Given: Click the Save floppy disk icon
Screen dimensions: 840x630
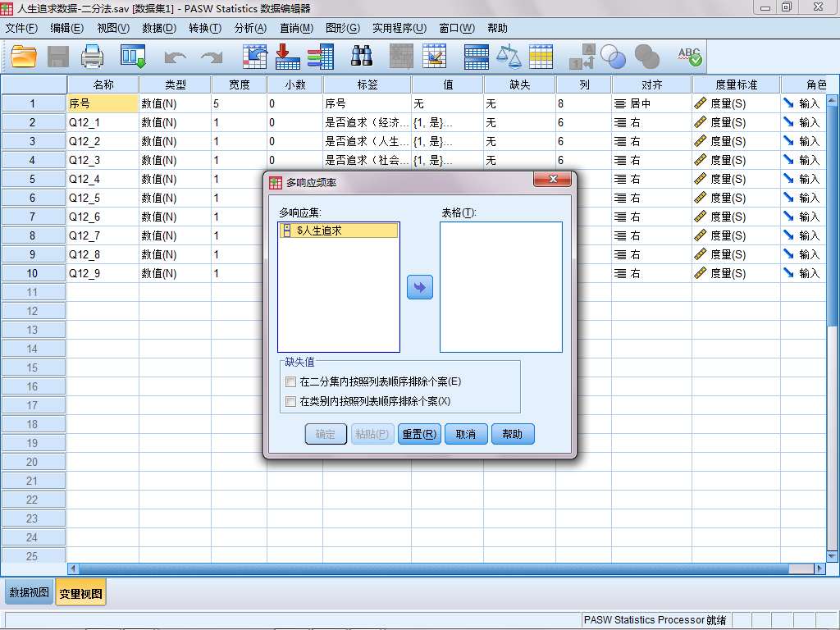Looking at the screenshot, I should pos(58,57).
